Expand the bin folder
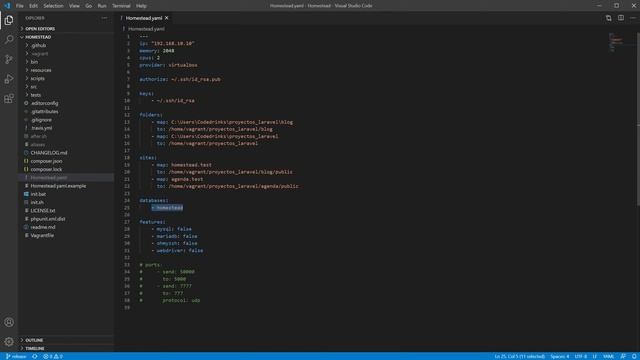The image size is (640, 360). [34, 62]
